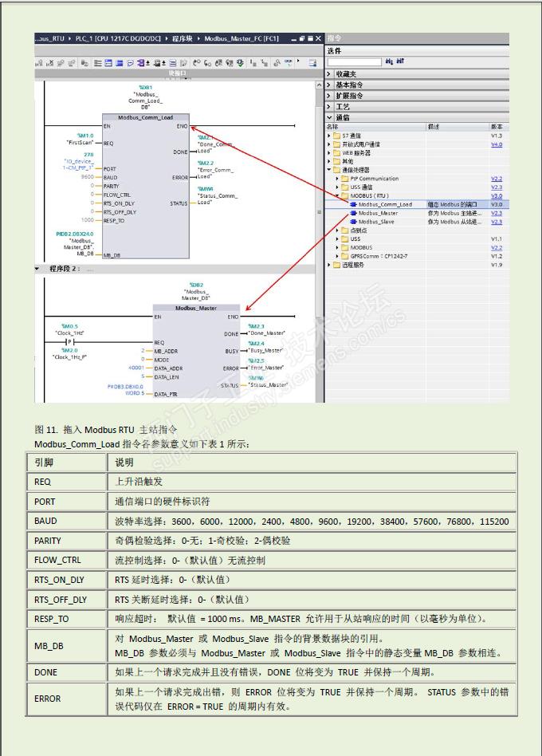542x756 pixels.
Task: Expand the USS 通信 folder arrow
Action: [337, 187]
